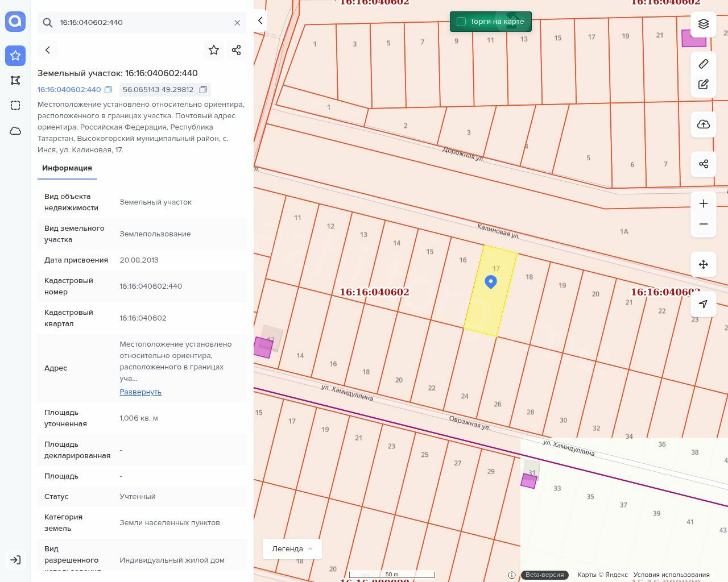The width and height of the screenshot is (728, 582).
Task: Go back with the arrow button
Action: 48,50
